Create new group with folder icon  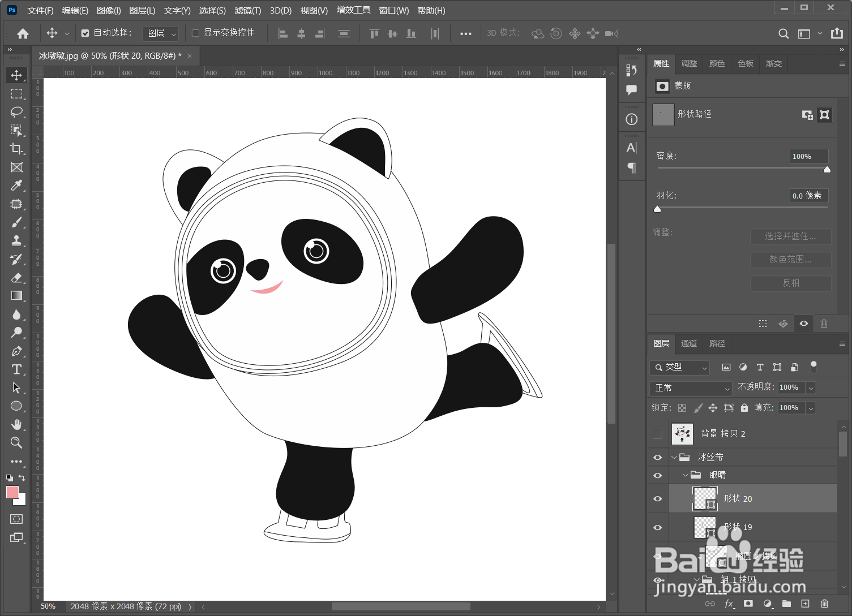[x=786, y=604]
